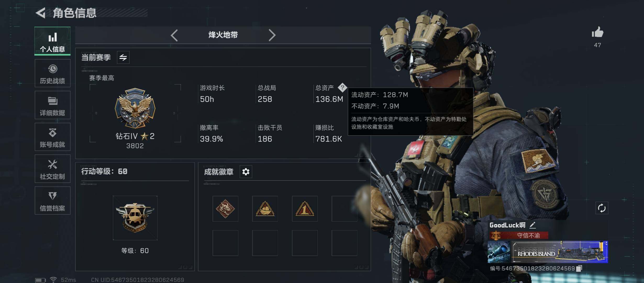Open achievement badge settings gear

pos(246,172)
